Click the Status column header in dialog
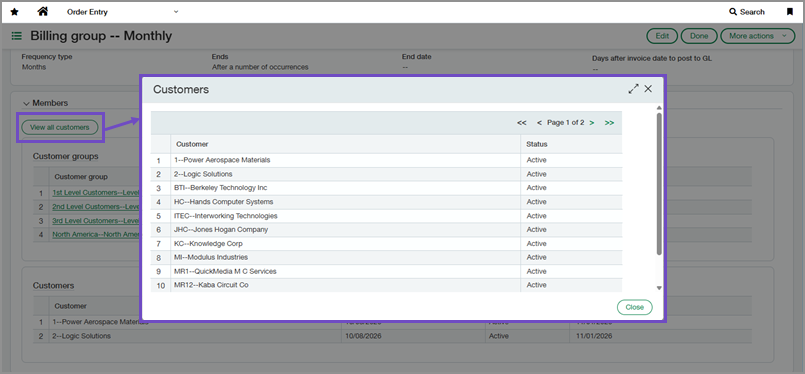The height and width of the screenshot is (374, 805). point(571,144)
